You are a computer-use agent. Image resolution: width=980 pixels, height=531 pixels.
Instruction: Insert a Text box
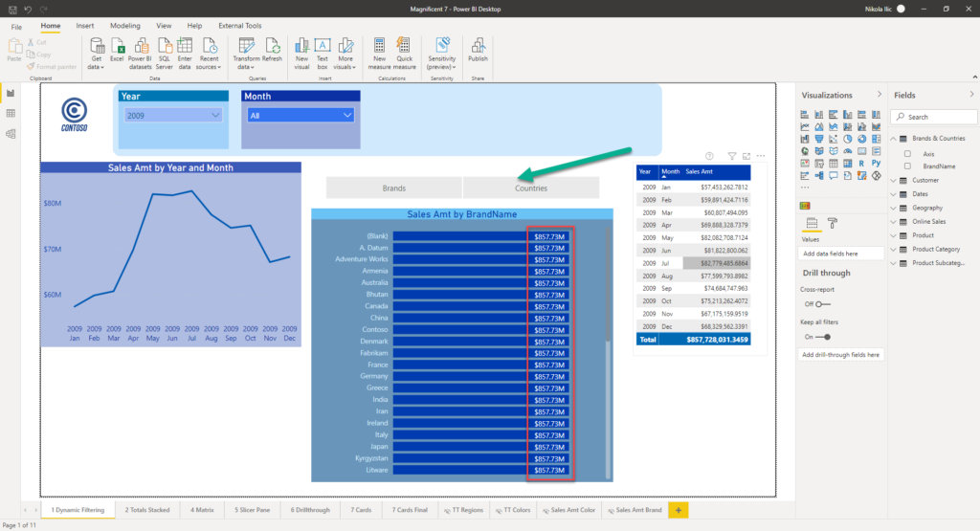point(323,54)
